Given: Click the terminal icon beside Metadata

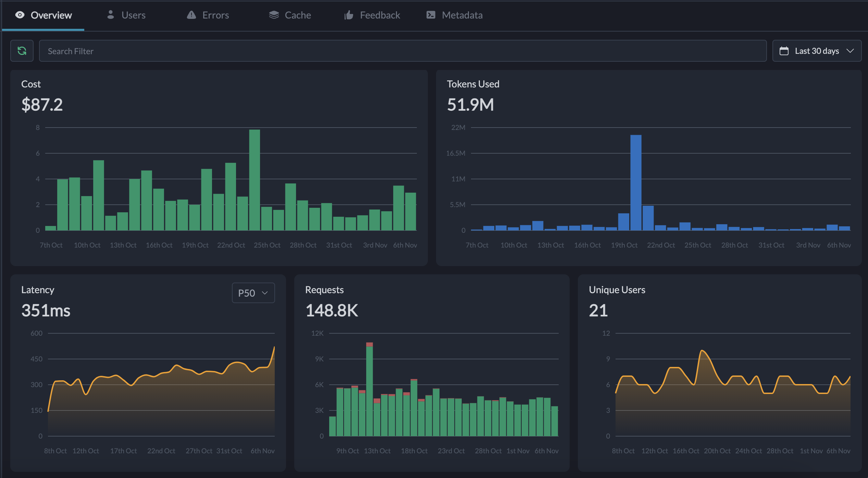Looking at the screenshot, I should [431, 15].
